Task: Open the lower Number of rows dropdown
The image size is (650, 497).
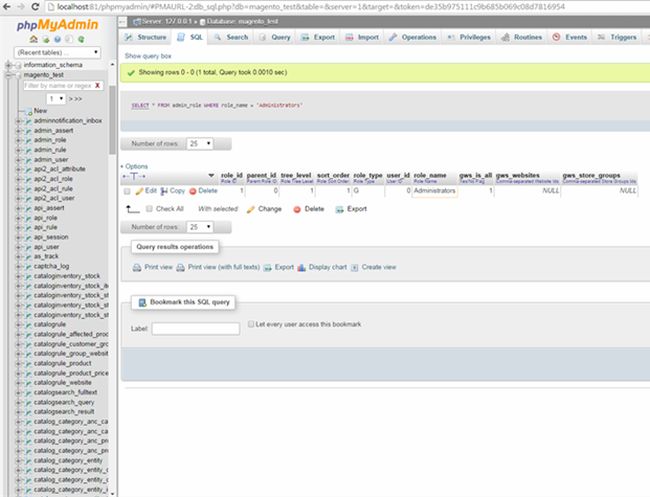Action: pyautogui.click(x=200, y=227)
